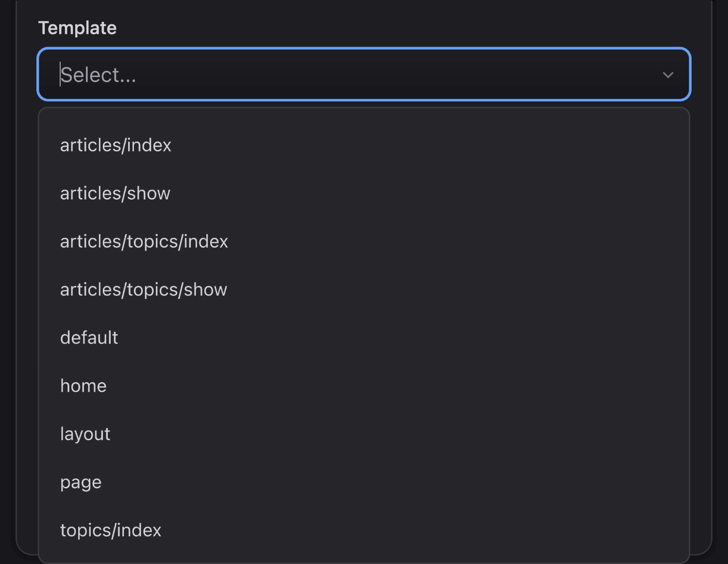
Task: Pick layout from the template options
Action: pyautogui.click(x=85, y=433)
